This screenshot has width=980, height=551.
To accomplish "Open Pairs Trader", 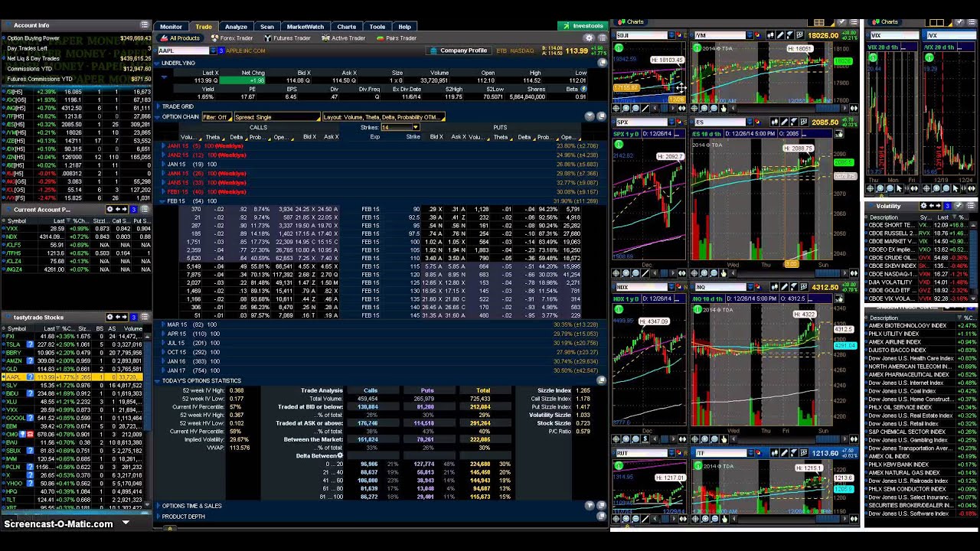I will [x=397, y=38].
